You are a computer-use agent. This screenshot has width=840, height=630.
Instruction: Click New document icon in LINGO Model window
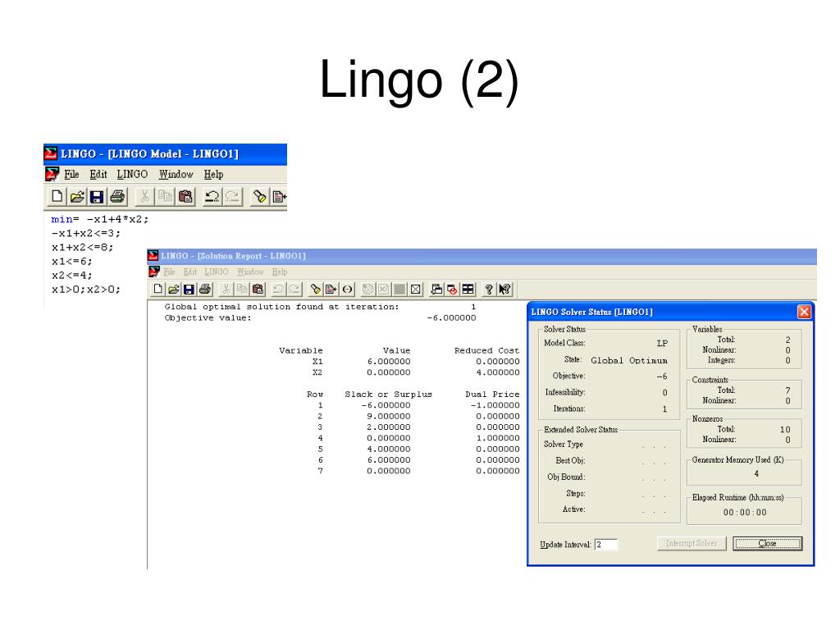[x=57, y=197]
